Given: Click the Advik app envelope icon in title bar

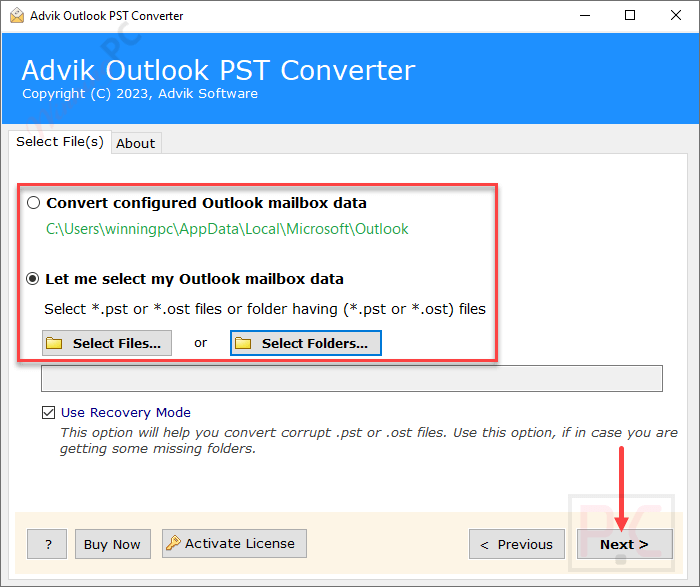Looking at the screenshot, I should [x=17, y=16].
